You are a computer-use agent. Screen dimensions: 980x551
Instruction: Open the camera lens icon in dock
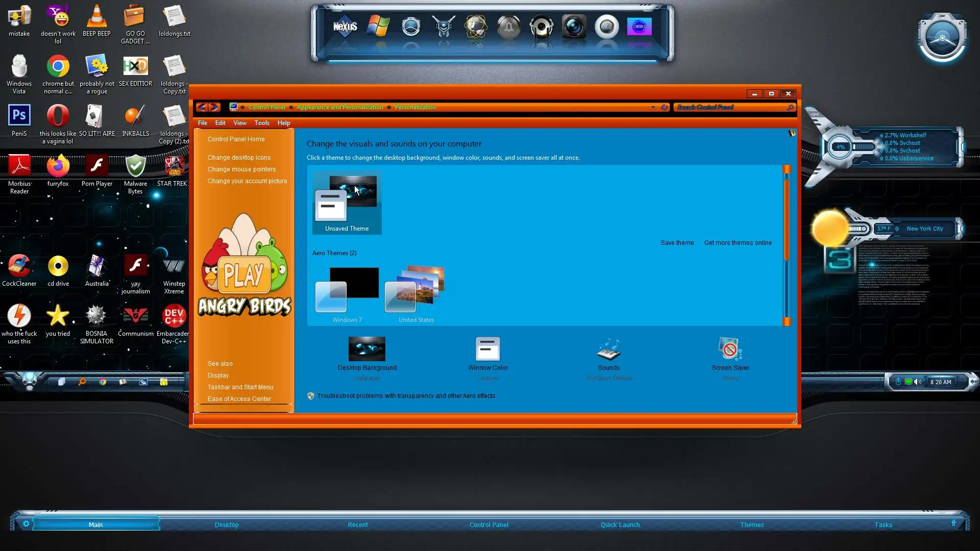click(x=574, y=27)
